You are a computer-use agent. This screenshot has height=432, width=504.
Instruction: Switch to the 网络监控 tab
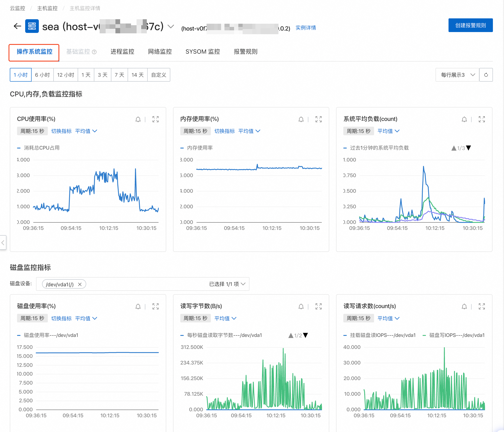[x=160, y=52]
